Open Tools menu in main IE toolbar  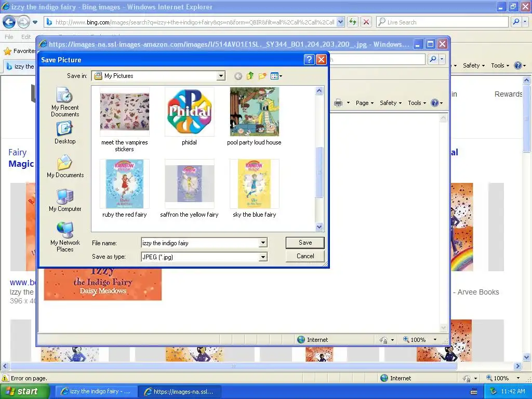[500, 65]
